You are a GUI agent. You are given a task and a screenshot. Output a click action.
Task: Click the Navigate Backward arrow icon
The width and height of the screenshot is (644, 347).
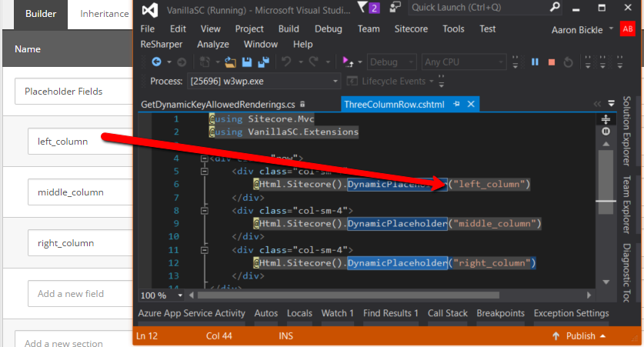tap(156, 62)
